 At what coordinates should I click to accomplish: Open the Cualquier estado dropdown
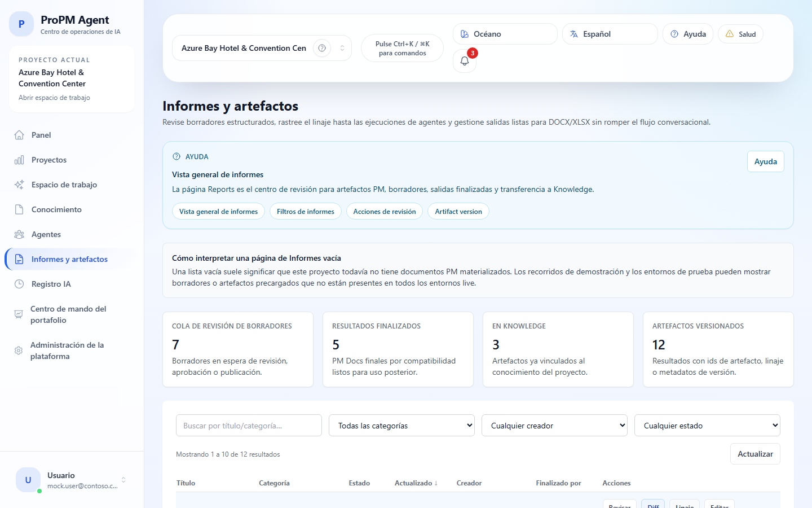(x=707, y=426)
